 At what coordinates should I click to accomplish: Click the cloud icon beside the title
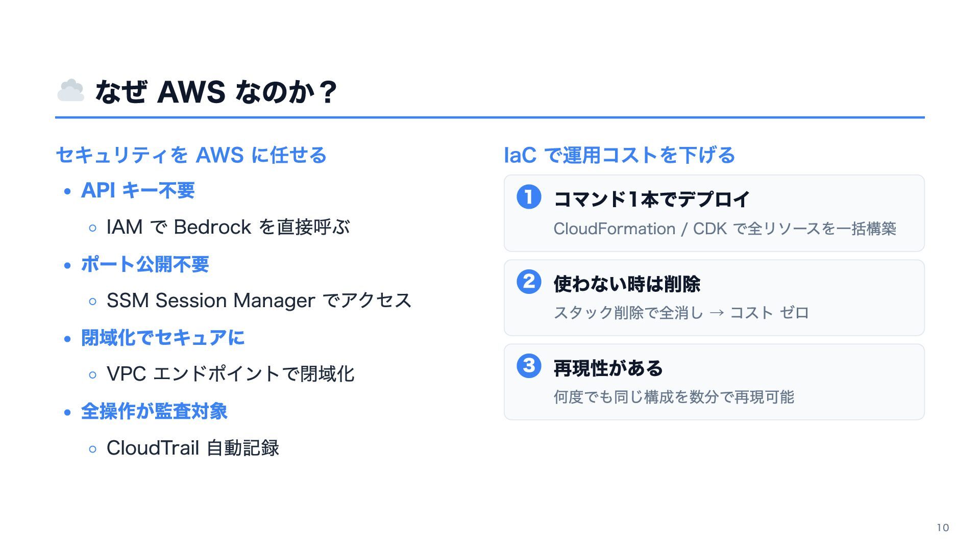(x=70, y=91)
